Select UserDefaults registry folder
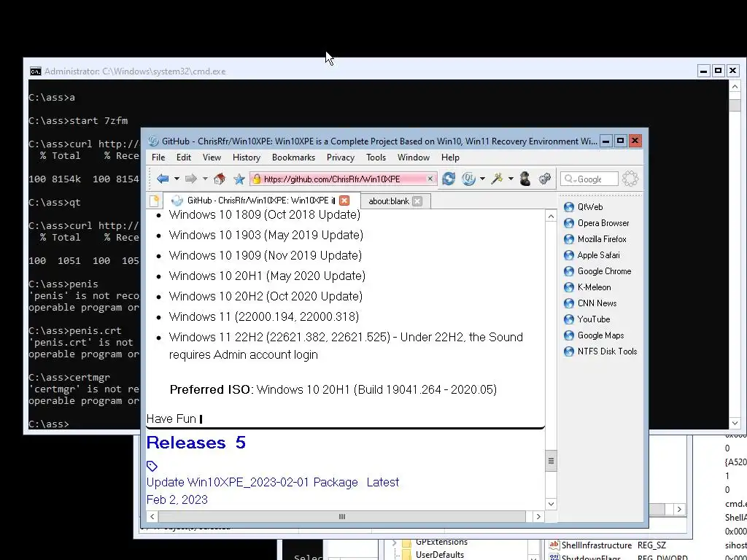This screenshot has width=747, height=560. pos(439,555)
